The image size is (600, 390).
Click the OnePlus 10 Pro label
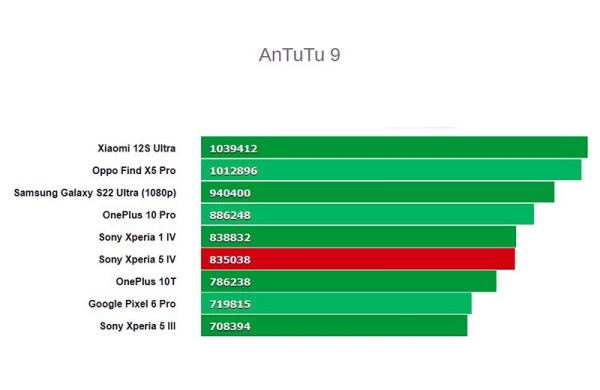coord(139,215)
